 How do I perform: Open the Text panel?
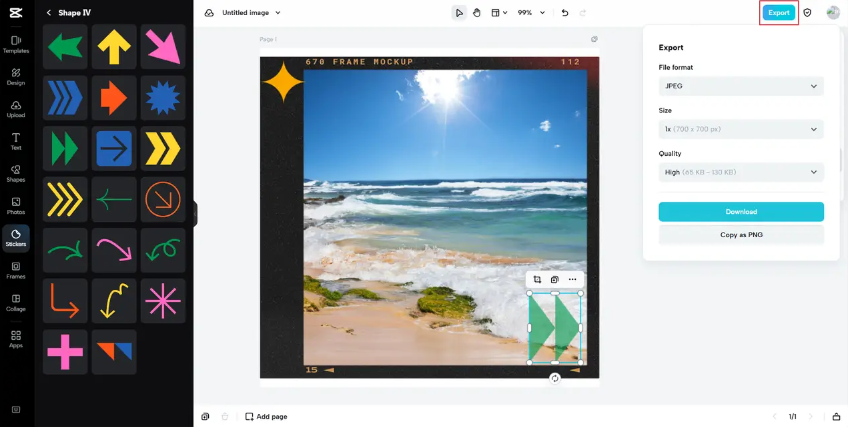point(16,141)
